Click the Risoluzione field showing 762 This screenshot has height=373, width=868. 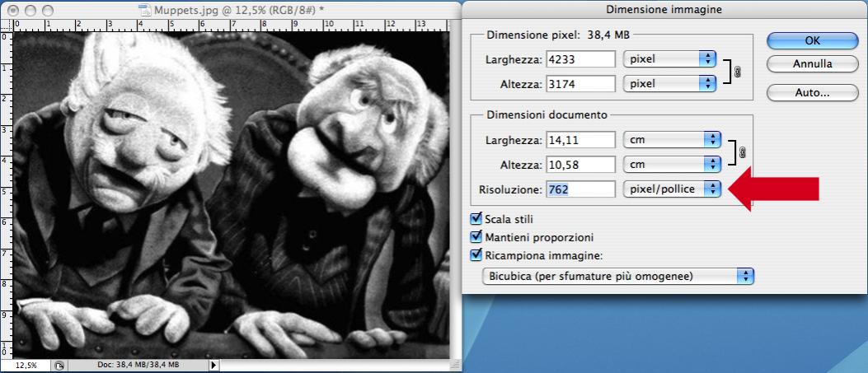click(x=580, y=189)
